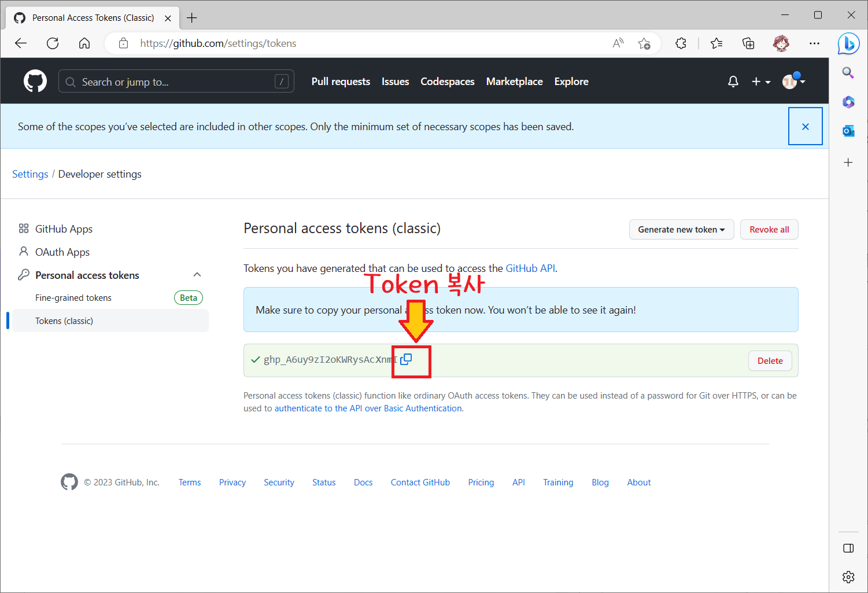Refresh the current page
Screen dimensions: 868x593
(x=53, y=43)
